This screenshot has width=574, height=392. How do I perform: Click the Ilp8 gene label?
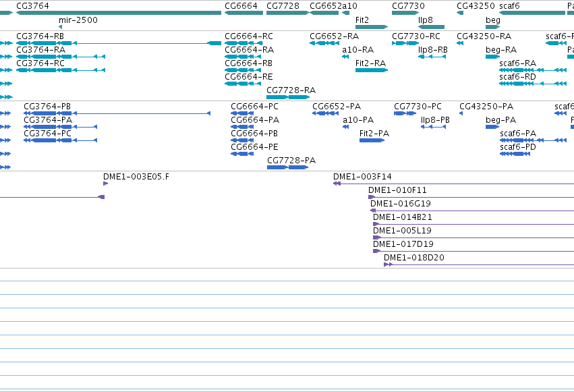(x=426, y=20)
